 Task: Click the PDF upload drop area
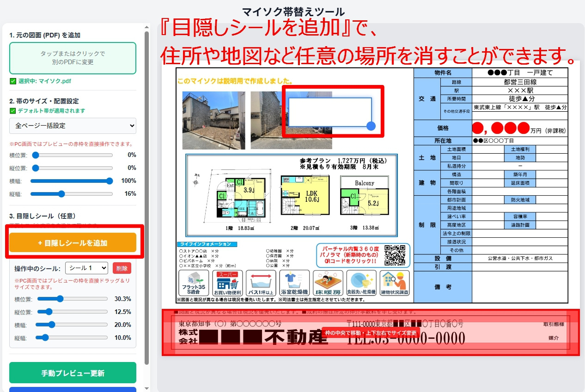(x=73, y=58)
